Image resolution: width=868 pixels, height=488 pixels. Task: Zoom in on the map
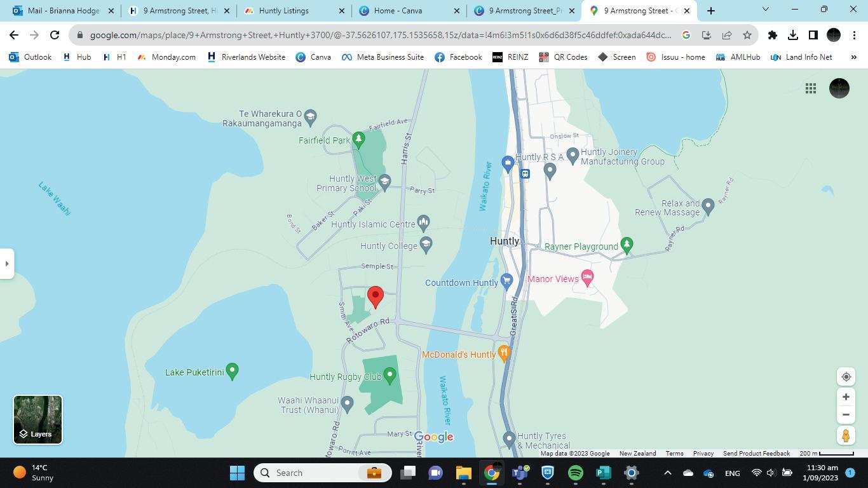(x=846, y=397)
